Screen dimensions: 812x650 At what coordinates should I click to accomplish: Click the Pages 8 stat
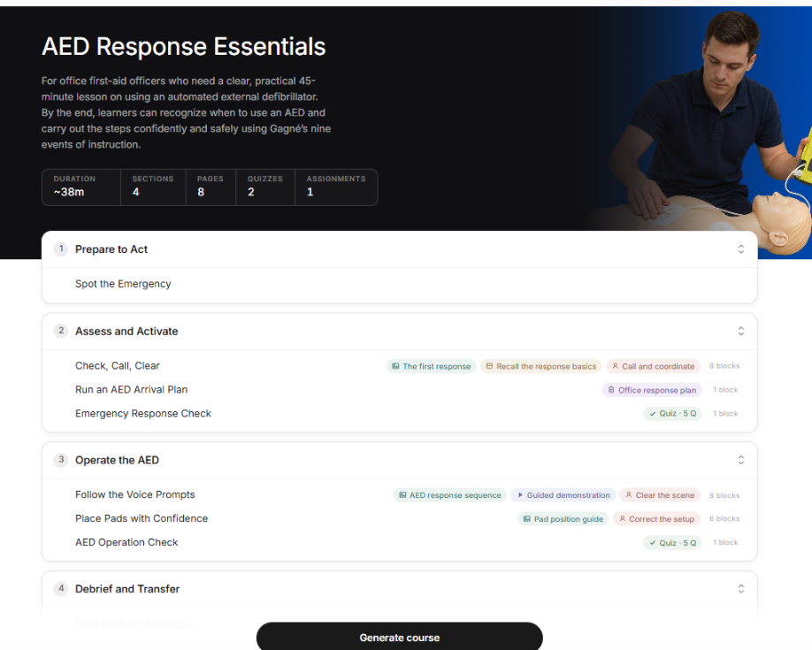211,187
